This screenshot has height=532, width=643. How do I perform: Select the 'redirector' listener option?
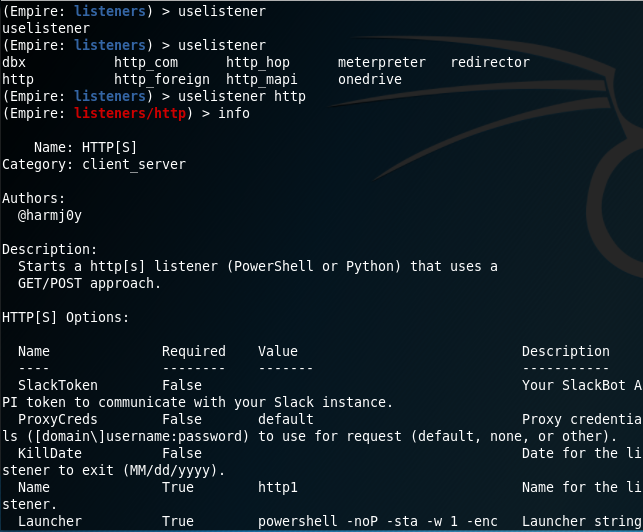(490, 62)
